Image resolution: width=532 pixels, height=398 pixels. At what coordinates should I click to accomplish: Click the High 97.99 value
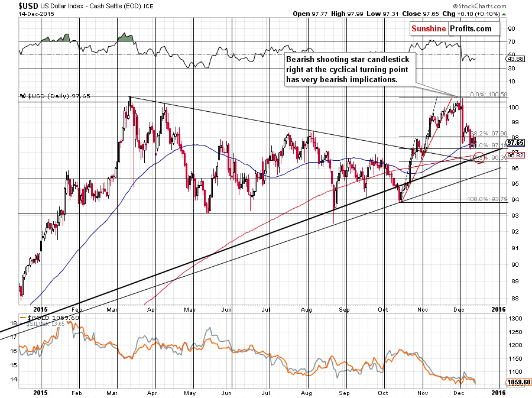point(348,14)
